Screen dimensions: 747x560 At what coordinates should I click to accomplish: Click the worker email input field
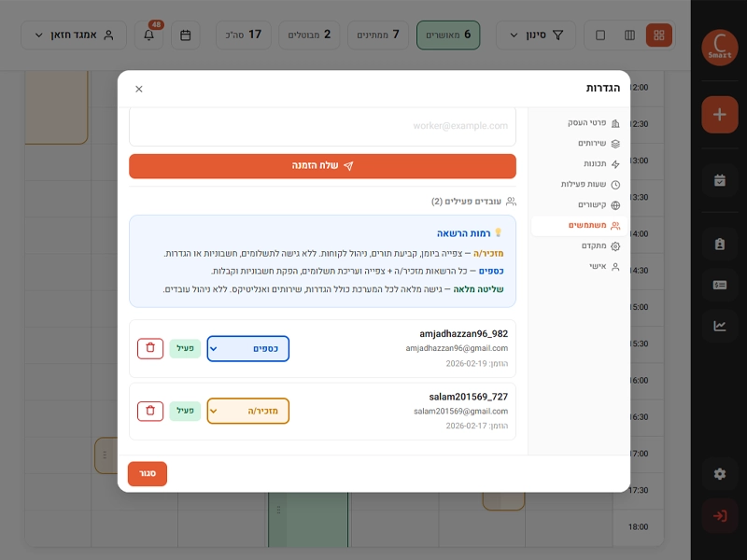(x=322, y=126)
